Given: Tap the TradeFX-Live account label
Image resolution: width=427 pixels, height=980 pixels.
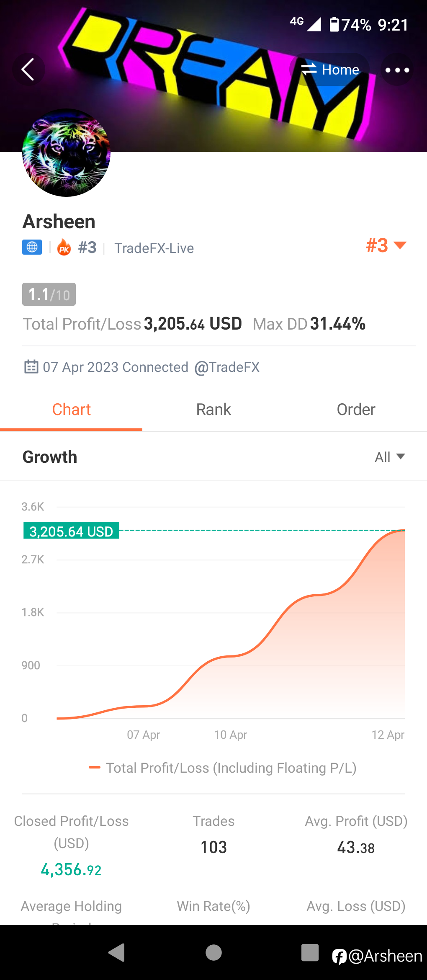Looking at the screenshot, I should click(x=154, y=248).
